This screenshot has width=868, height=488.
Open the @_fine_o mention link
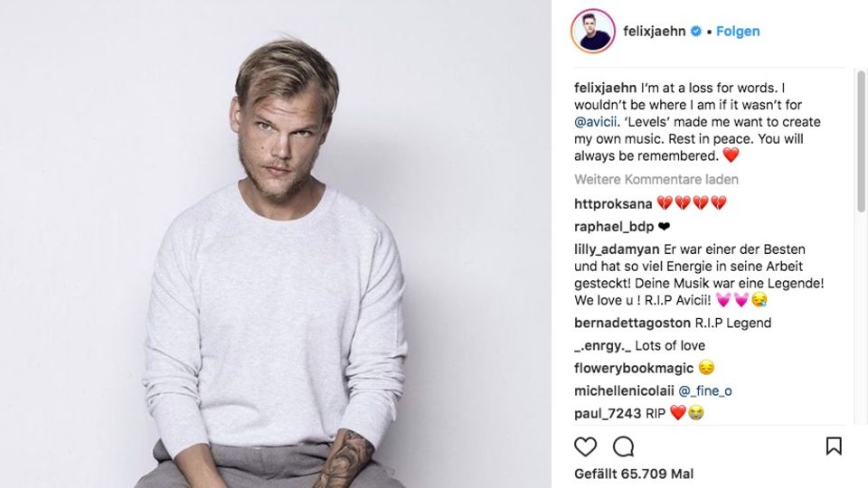pos(707,391)
